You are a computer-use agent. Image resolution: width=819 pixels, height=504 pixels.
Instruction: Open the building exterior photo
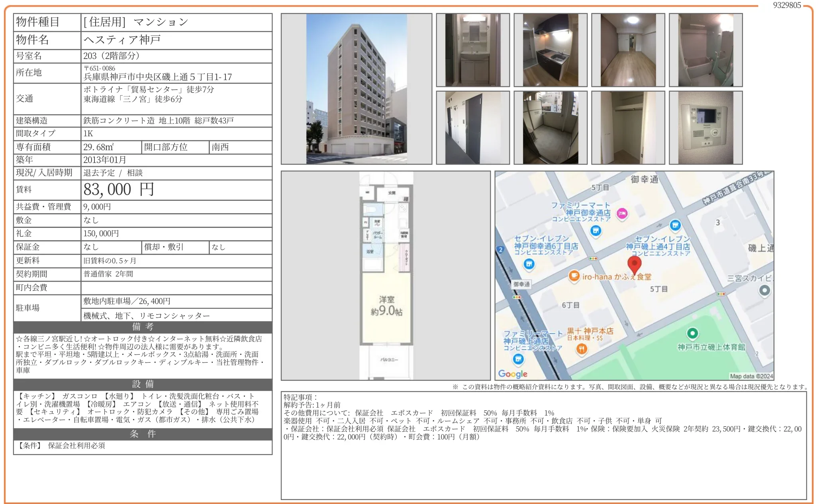[357, 89]
